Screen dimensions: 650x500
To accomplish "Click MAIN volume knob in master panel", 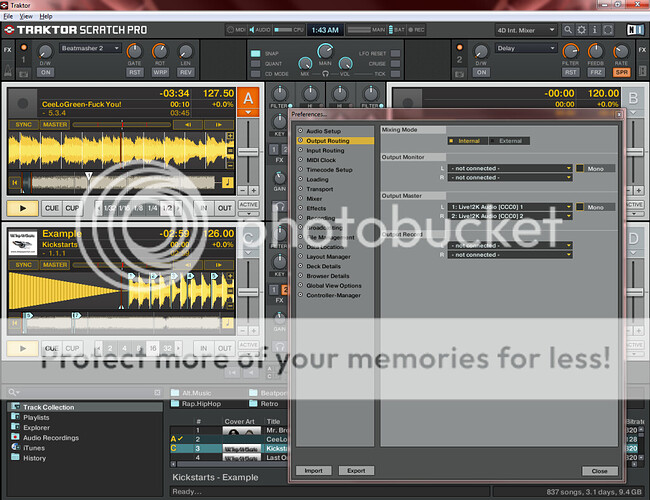I will pos(325,51).
